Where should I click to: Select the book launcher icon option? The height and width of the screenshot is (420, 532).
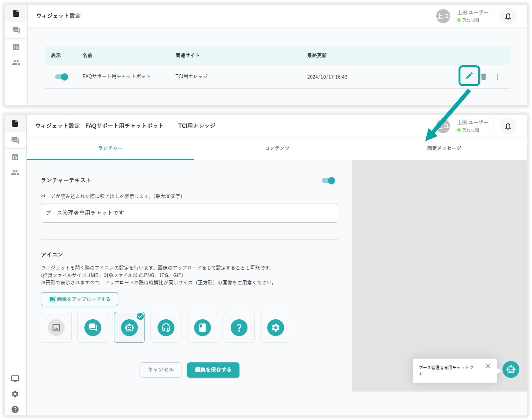[x=202, y=327]
